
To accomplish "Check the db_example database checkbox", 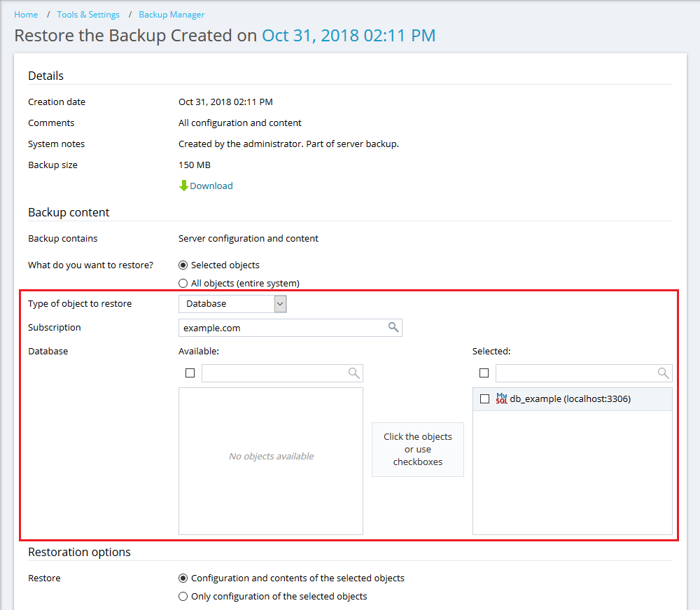I will coord(484,398).
